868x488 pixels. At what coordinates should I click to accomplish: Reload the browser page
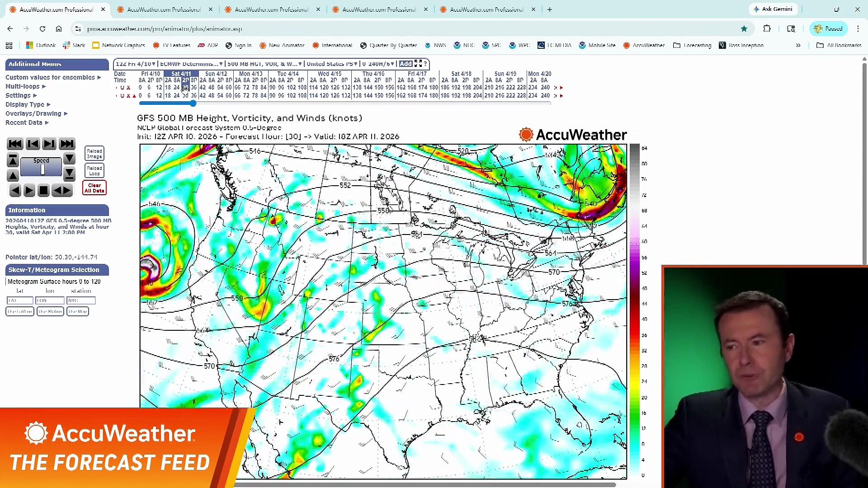pyautogui.click(x=42, y=28)
